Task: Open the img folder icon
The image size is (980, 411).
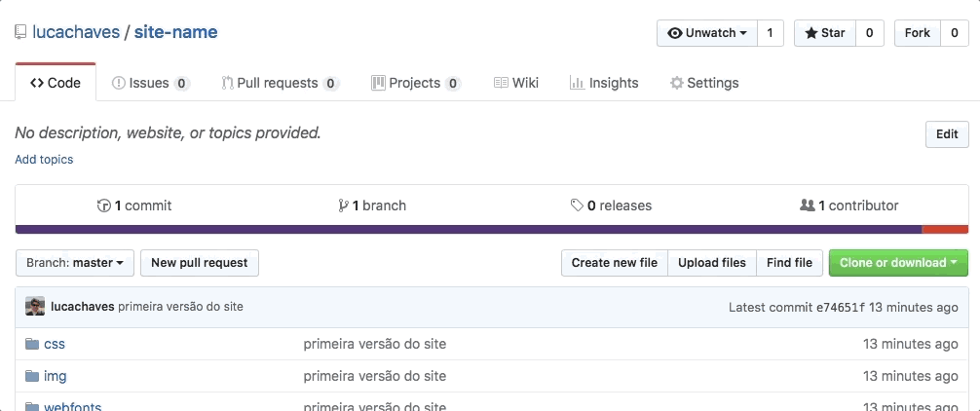Action: [31, 376]
